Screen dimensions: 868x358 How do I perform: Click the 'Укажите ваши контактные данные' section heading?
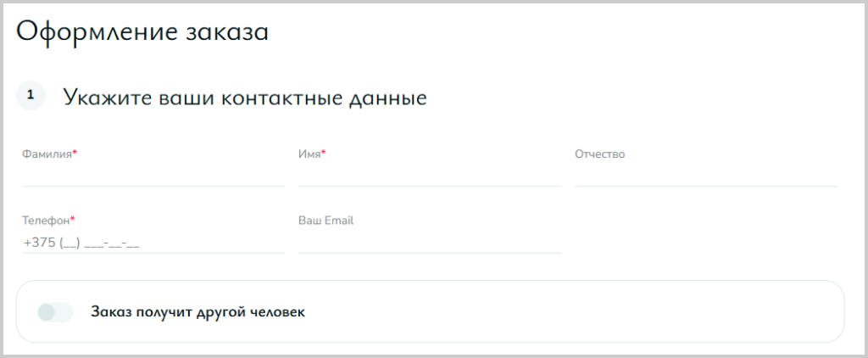[245, 97]
